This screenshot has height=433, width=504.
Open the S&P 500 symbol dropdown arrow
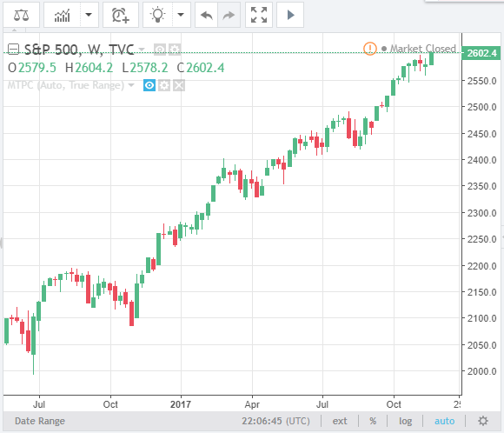[142, 50]
